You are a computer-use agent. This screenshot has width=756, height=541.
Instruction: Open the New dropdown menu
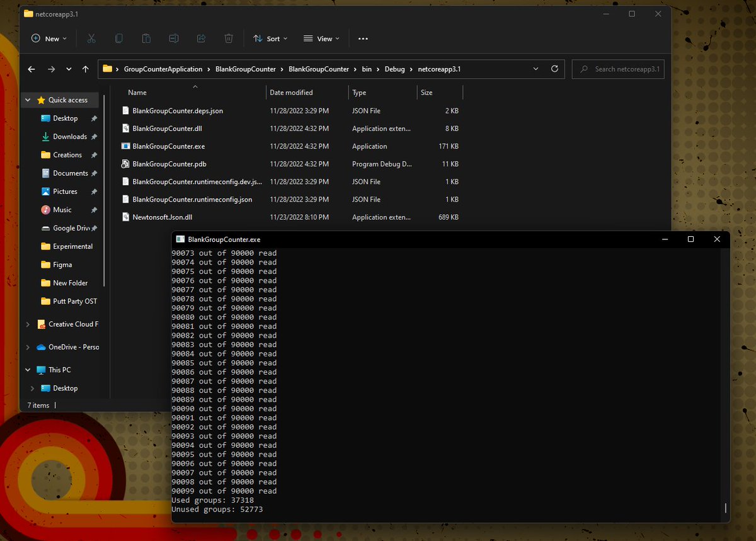(x=49, y=38)
